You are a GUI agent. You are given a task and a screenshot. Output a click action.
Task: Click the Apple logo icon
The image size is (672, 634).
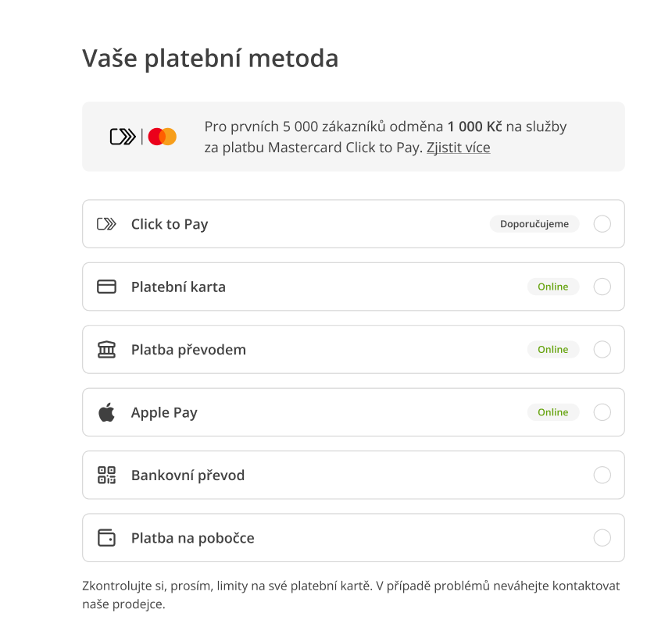click(x=106, y=412)
